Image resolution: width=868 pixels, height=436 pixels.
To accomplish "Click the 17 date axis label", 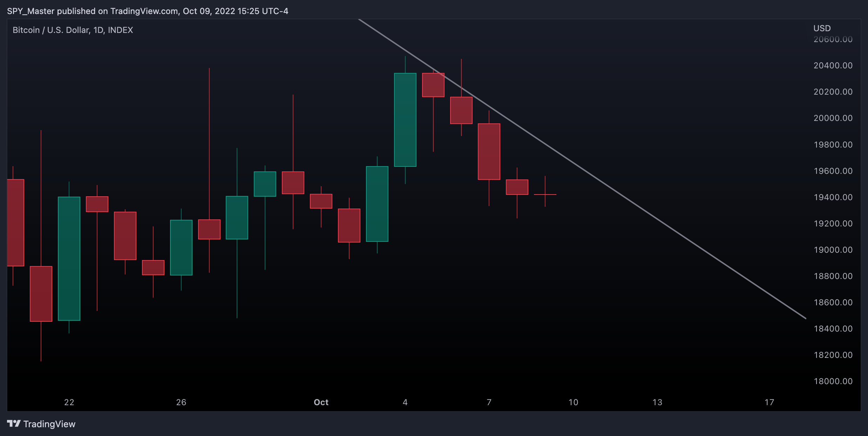I will coord(769,402).
